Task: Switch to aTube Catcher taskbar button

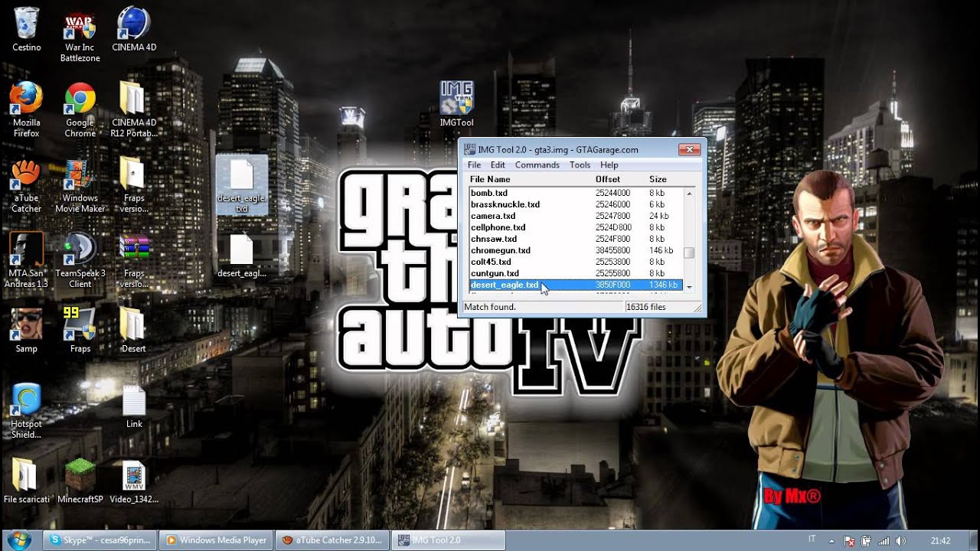Action: 332,540
